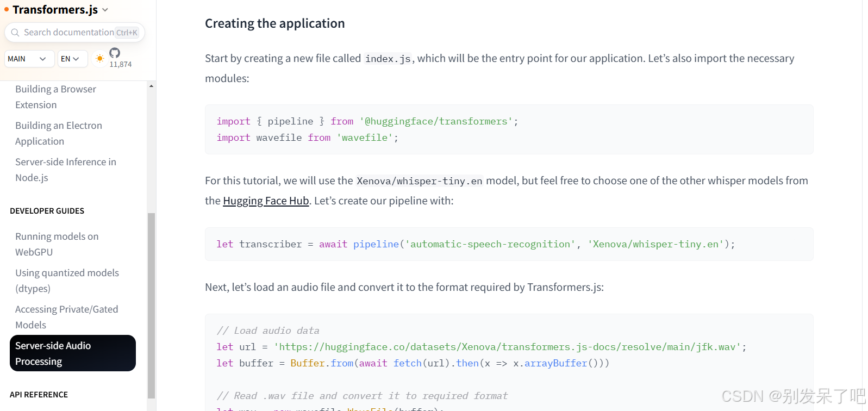The image size is (868, 411).
Task: Toggle the light/dark theme sun icon
Action: (99, 58)
